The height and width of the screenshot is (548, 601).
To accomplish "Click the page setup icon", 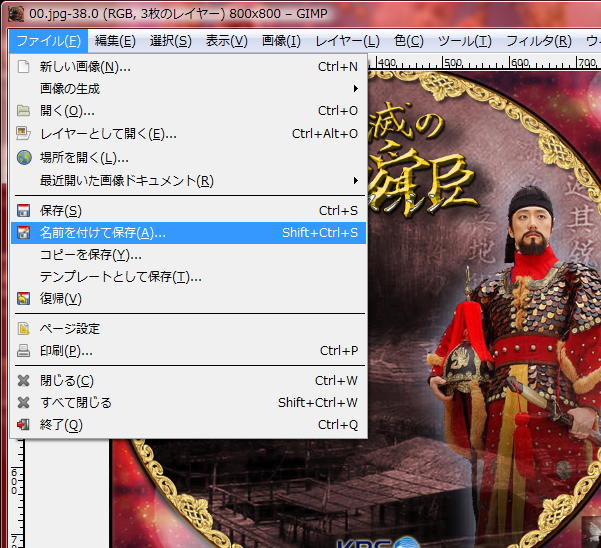I will (23, 328).
